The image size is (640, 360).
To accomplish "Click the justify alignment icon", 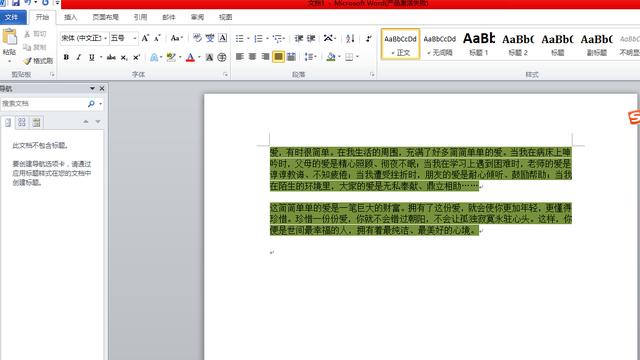I will tap(278, 57).
